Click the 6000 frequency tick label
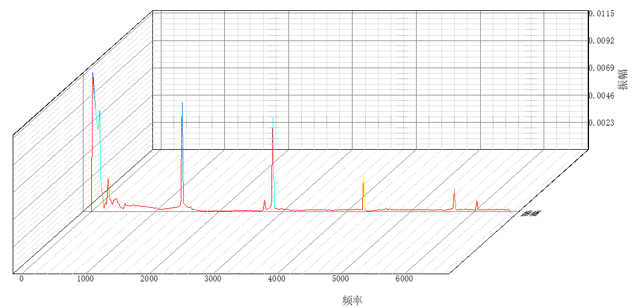The image size is (644, 308). [x=403, y=279]
